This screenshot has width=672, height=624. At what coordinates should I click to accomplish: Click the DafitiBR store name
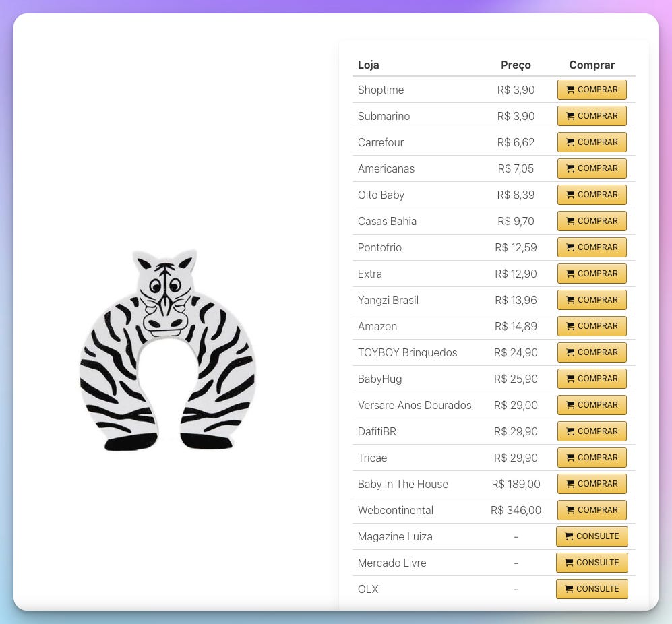click(x=377, y=431)
